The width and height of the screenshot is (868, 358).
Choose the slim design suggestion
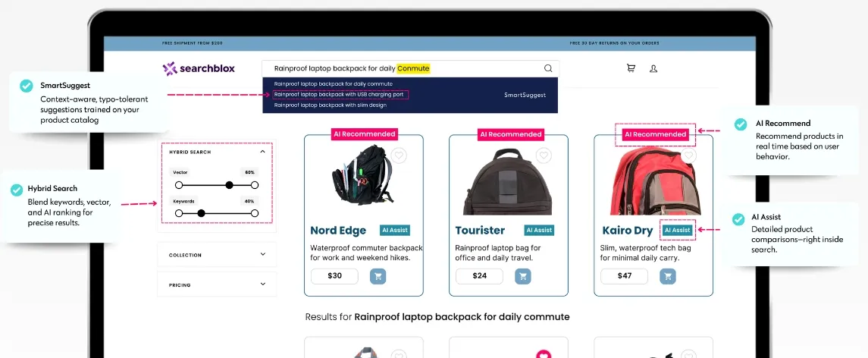[330, 105]
